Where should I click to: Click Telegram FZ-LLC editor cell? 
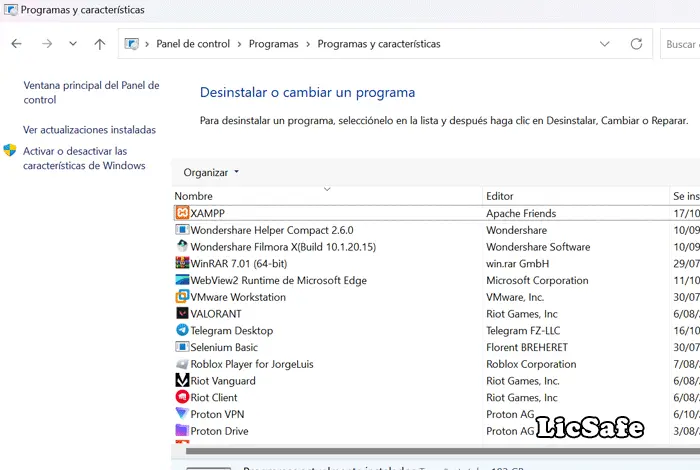(x=523, y=330)
